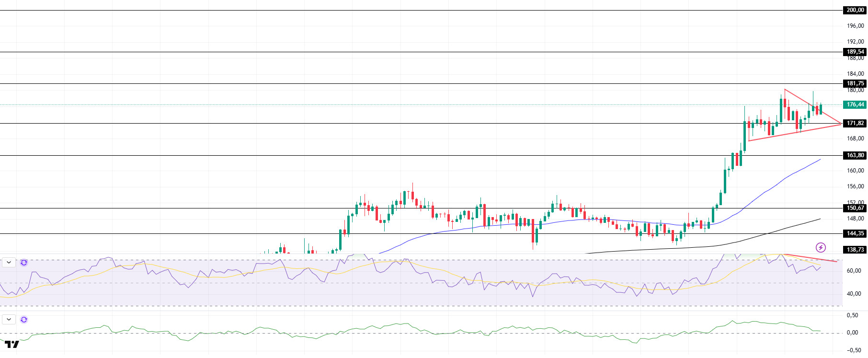Image resolution: width=868 pixels, height=358 pixels.
Task: Click the 60,00 value on RSI axis
Action: coord(854,271)
